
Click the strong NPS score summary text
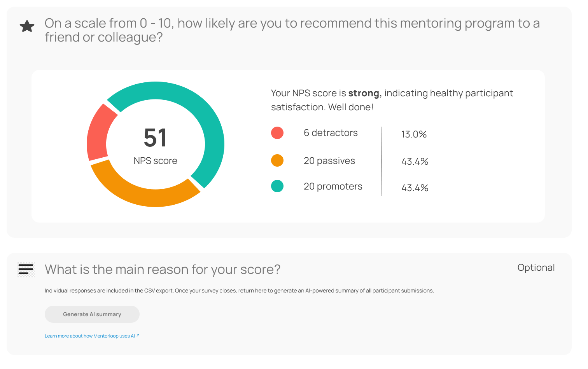(392, 100)
